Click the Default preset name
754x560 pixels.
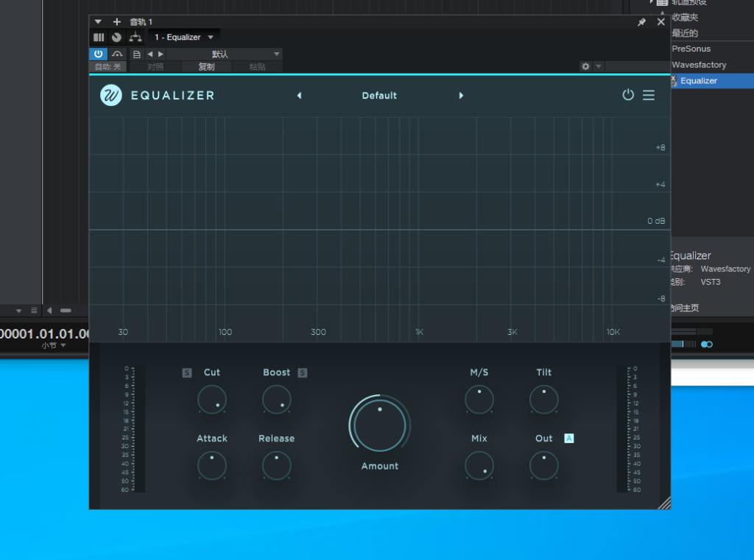(379, 96)
